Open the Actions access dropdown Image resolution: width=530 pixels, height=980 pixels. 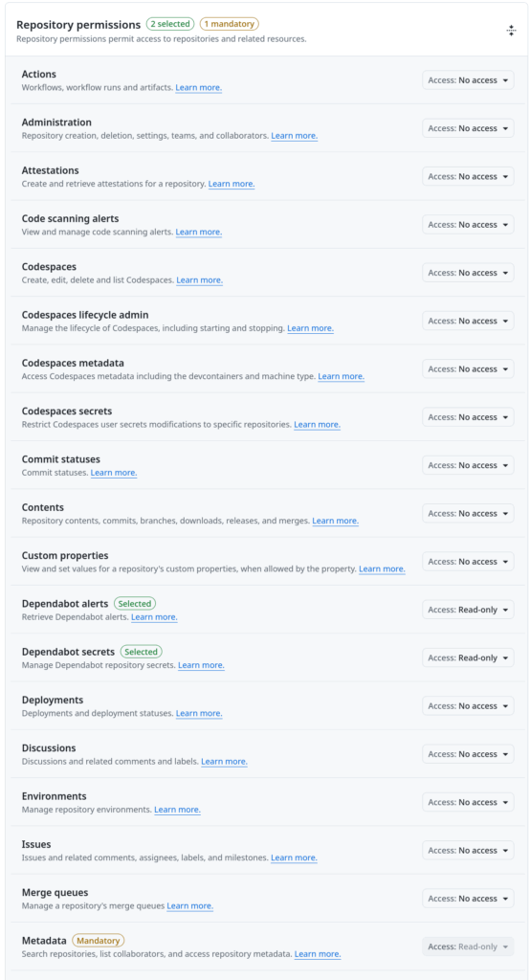click(468, 80)
